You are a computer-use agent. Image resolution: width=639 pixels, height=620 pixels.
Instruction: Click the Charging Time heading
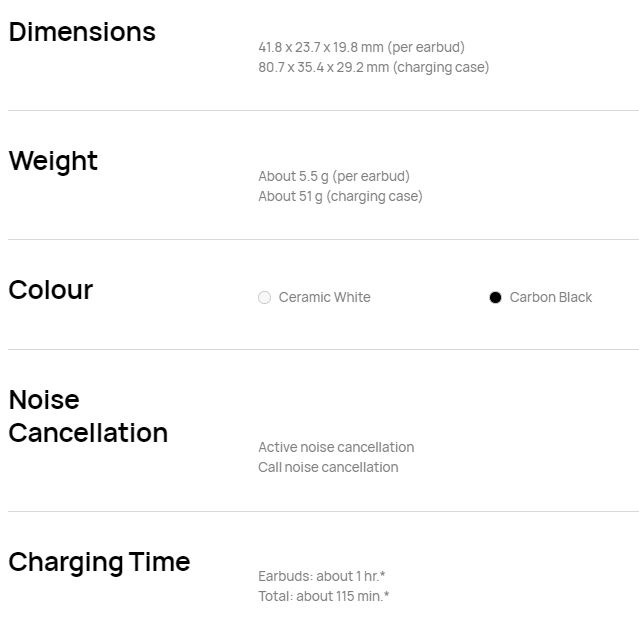click(x=99, y=563)
